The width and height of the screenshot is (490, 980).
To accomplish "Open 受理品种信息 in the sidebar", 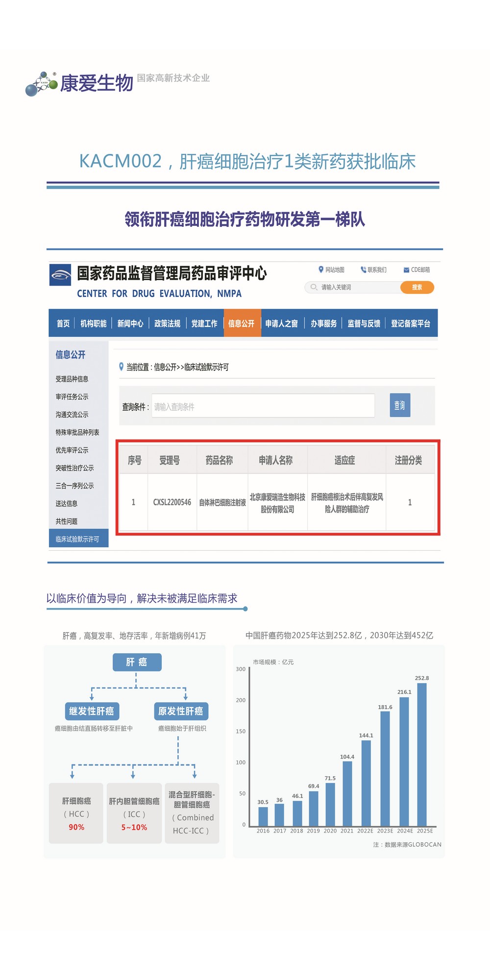I will click(72, 379).
